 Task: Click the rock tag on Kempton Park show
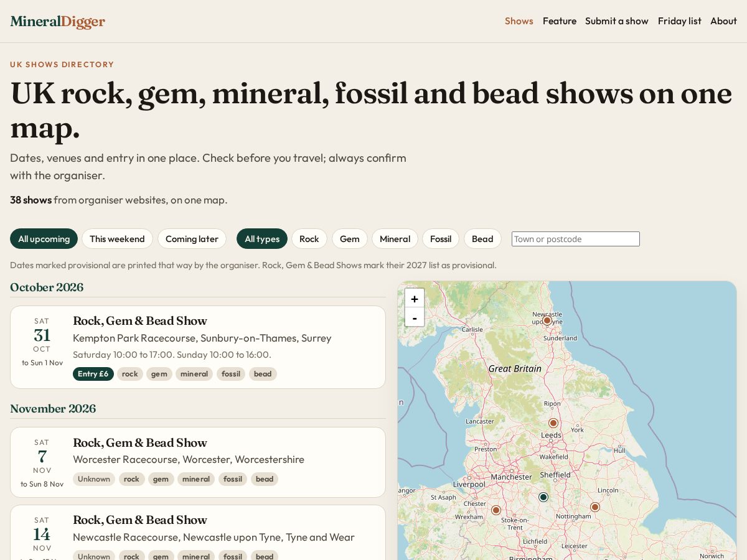[x=130, y=374]
